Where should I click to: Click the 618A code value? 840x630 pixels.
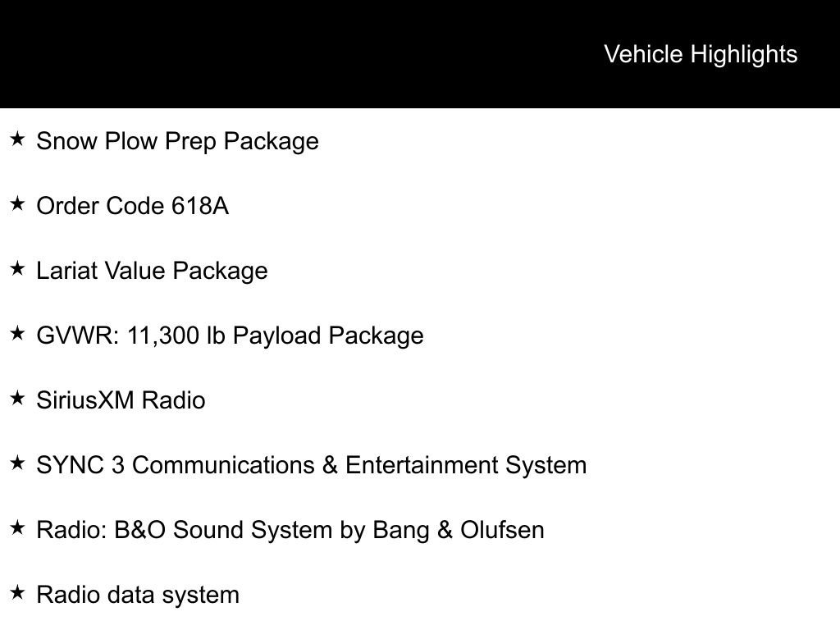click(x=199, y=206)
